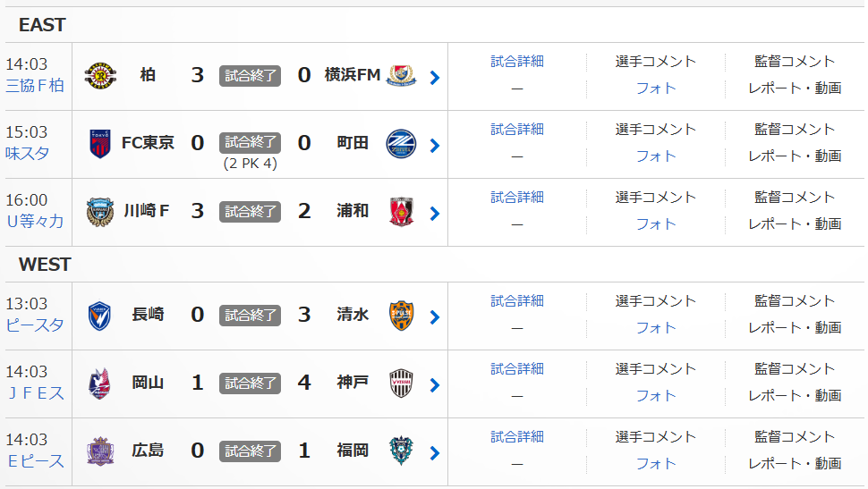Click the Machida team crest

tap(402, 143)
